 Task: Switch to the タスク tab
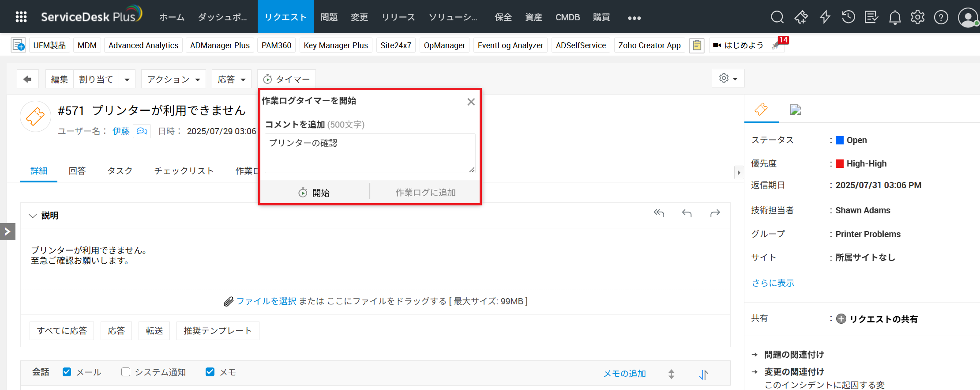point(120,171)
